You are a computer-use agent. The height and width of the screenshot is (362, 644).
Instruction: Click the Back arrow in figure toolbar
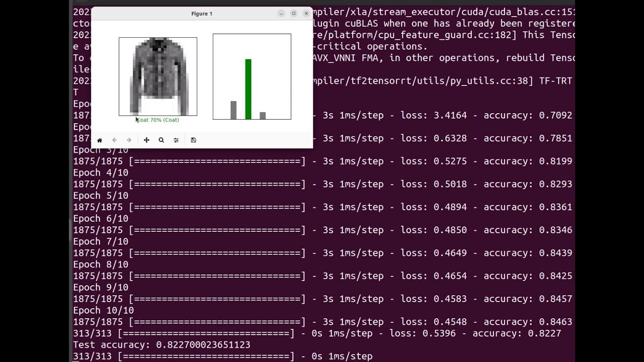tap(114, 140)
